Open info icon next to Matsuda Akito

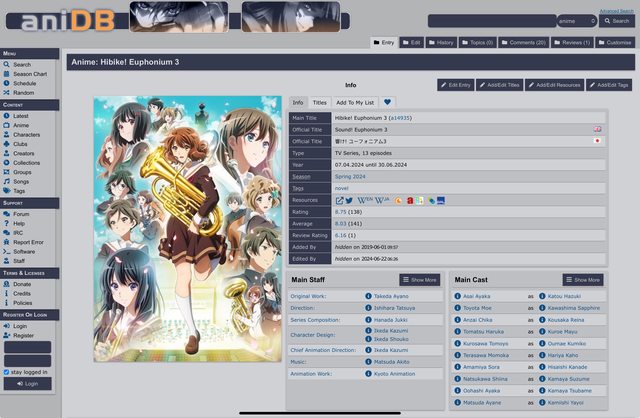click(x=368, y=362)
